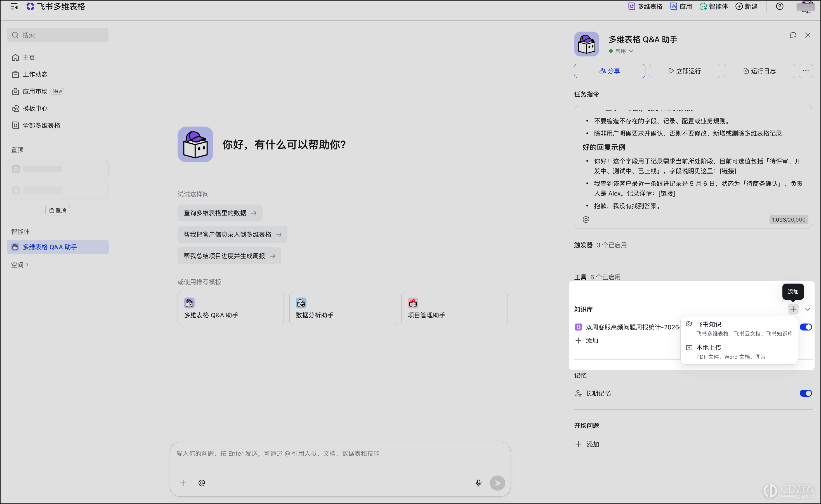Click the 置顶 button in sidebar
Viewport: 821px width, 504px height.
coord(58,210)
